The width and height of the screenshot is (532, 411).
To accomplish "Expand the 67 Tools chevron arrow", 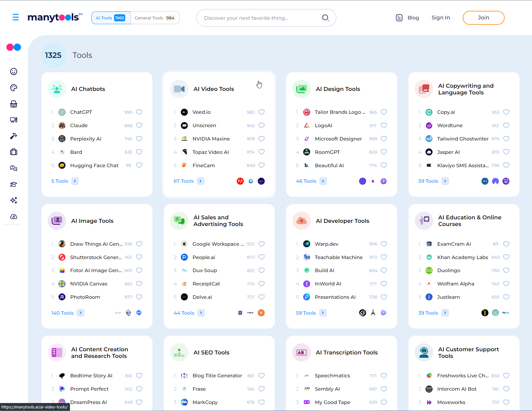I will 201,181.
